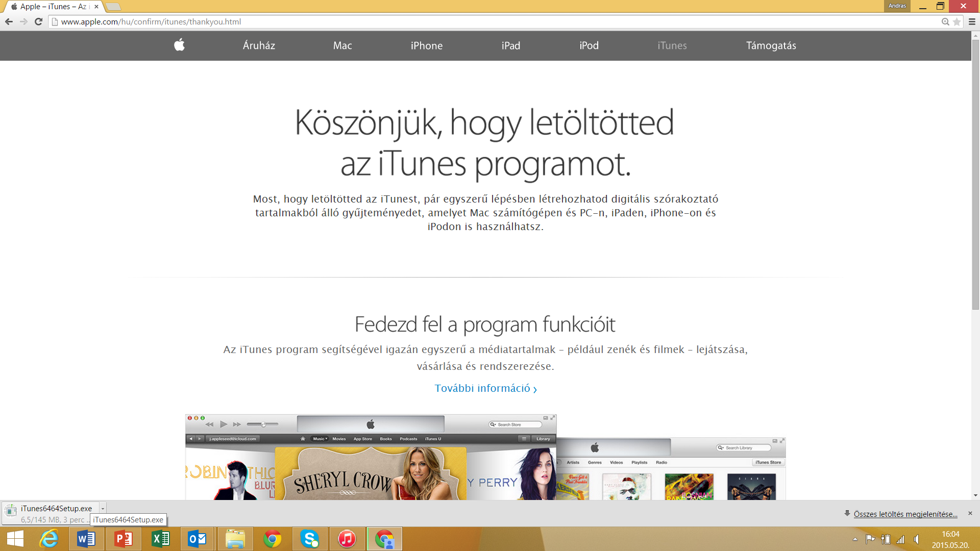Open the iTunes6464Setup.exe download item
Viewport: 980px width, 551px height.
click(x=51, y=513)
